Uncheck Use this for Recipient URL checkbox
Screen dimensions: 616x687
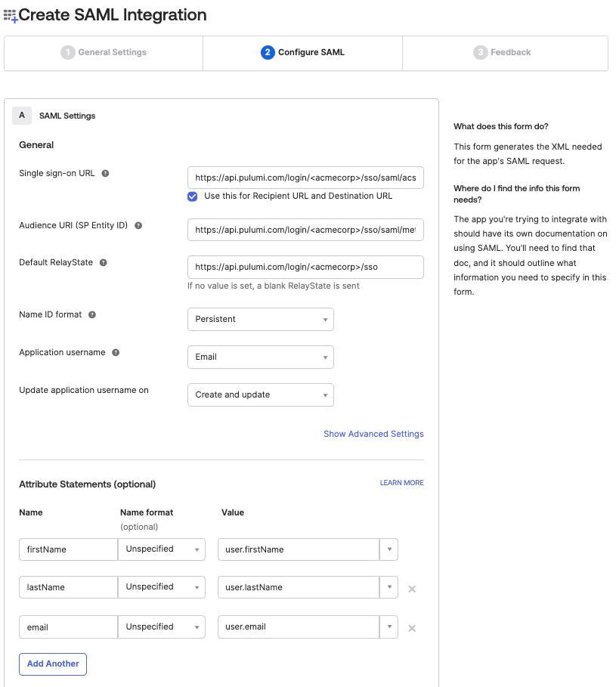(x=192, y=197)
